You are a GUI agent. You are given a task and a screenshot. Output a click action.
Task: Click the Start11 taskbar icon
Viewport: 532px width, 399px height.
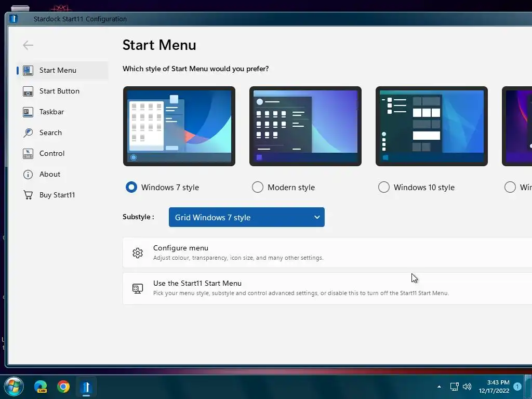pos(86,387)
